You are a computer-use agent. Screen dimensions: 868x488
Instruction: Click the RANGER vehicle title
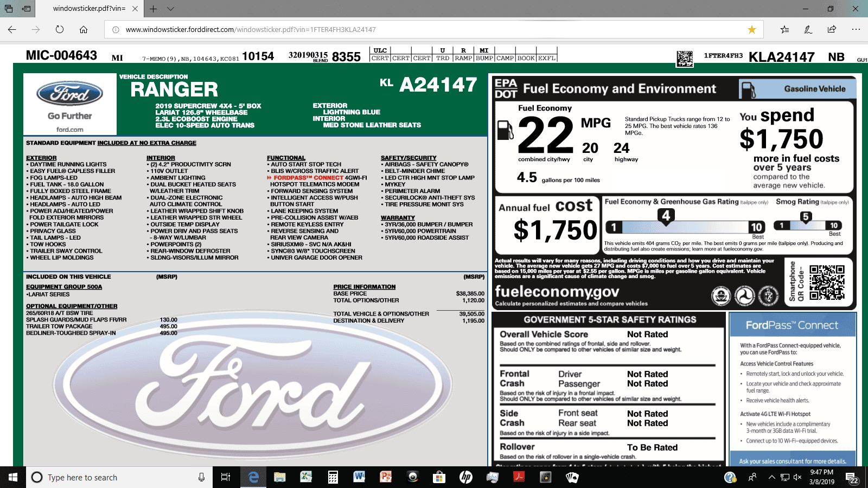pyautogui.click(x=174, y=89)
